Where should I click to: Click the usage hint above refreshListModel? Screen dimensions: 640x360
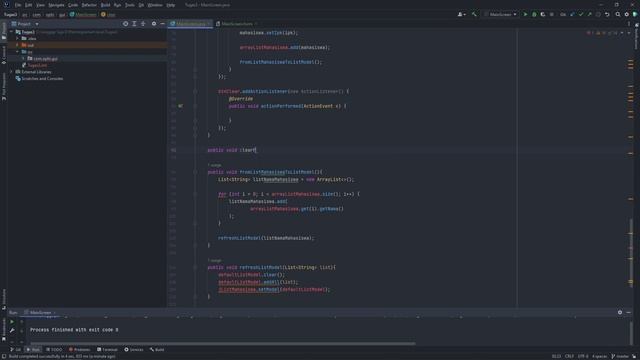click(215, 260)
